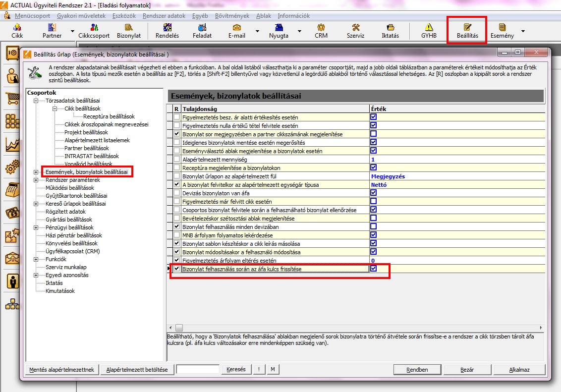Click the Rendben button

pyautogui.click(x=417, y=370)
